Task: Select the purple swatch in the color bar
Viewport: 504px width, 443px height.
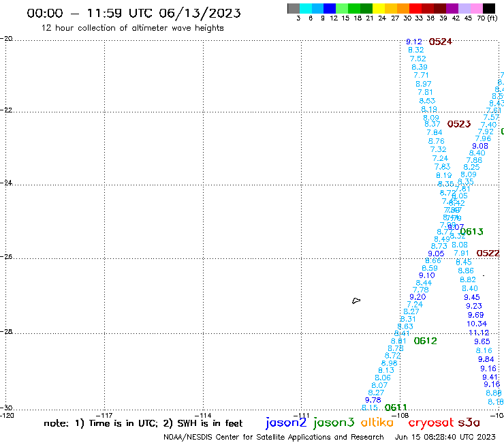Action: (x=452, y=8)
